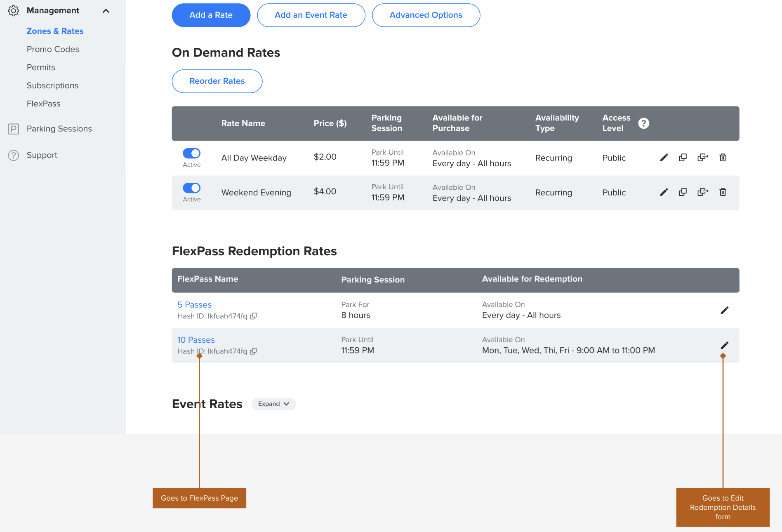Copy Weekend Evening rate to another zone

tap(702, 192)
